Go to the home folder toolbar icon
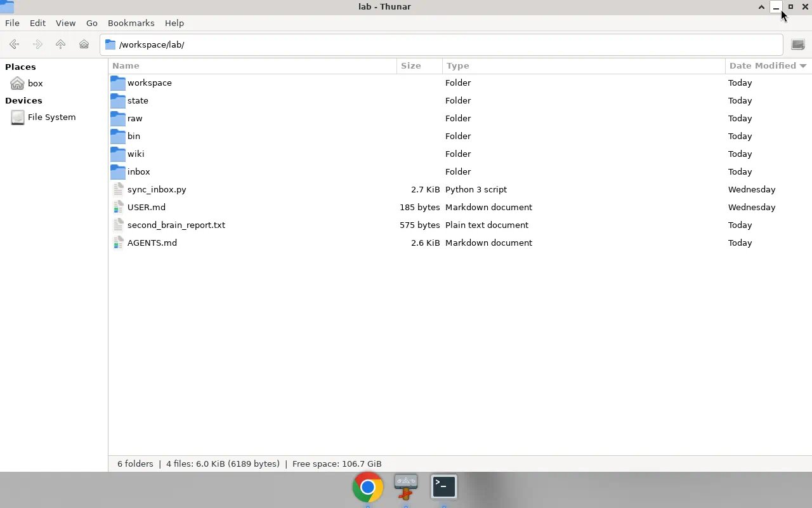This screenshot has height=508, width=812. point(84,44)
